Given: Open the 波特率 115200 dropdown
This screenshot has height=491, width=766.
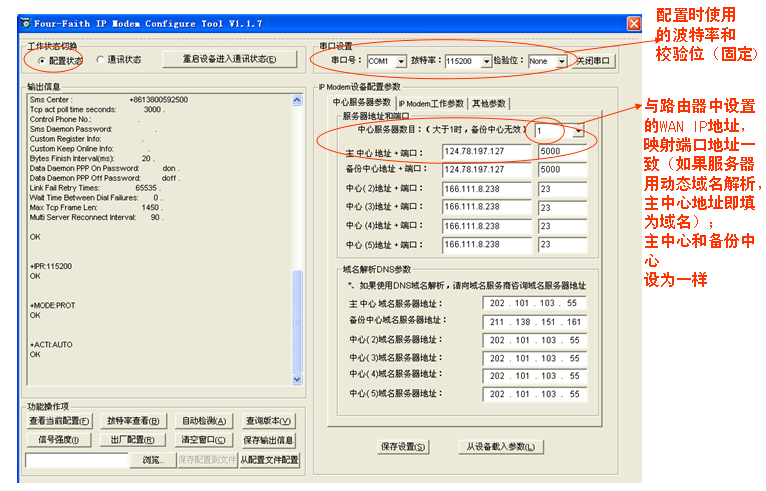Looking at the screenshot, I should click(x=486, y=61).
